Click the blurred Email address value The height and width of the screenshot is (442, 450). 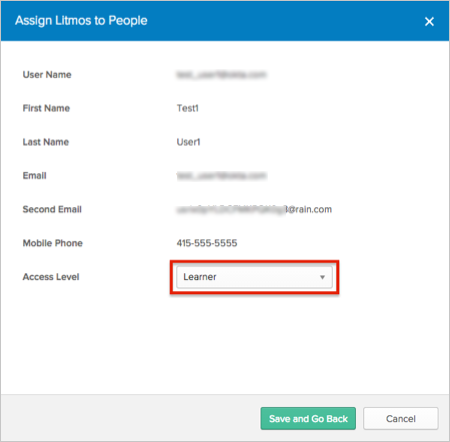[222, 176]
